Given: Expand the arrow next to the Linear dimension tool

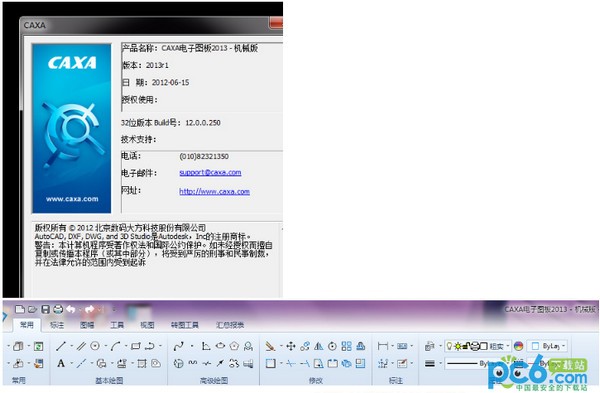Looking at the screenshot, I should pyautogui.click(x=393, y=346).
